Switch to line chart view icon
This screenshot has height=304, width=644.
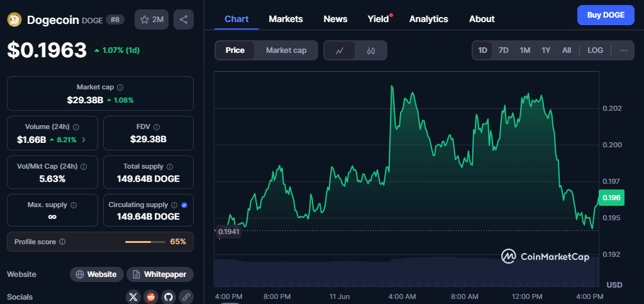[340, 50]
